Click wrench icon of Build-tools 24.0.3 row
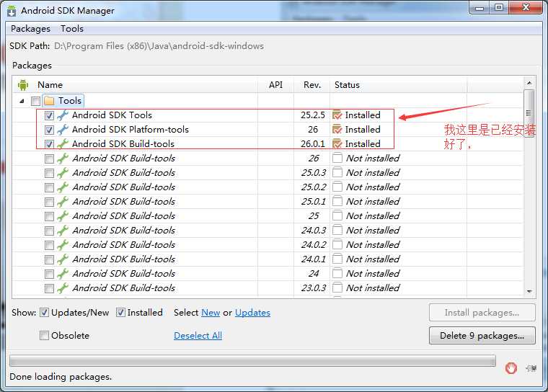This screenshot has width=548, height=392. [63, 231]
